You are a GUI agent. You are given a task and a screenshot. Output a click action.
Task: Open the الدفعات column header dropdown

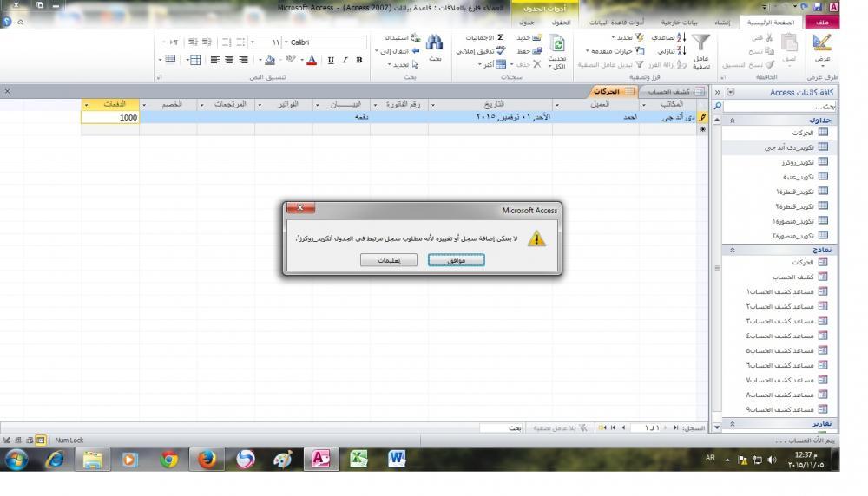point(86,105)
